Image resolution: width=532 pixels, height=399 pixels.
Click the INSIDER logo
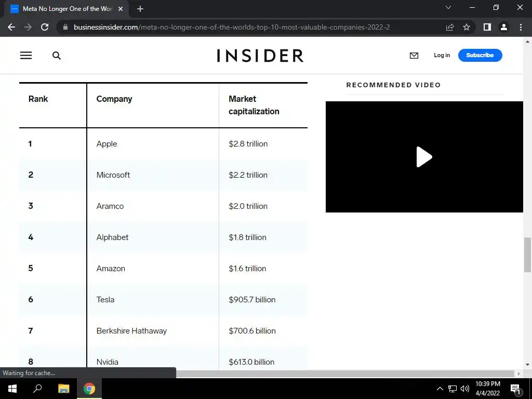[x=260, y=56]
